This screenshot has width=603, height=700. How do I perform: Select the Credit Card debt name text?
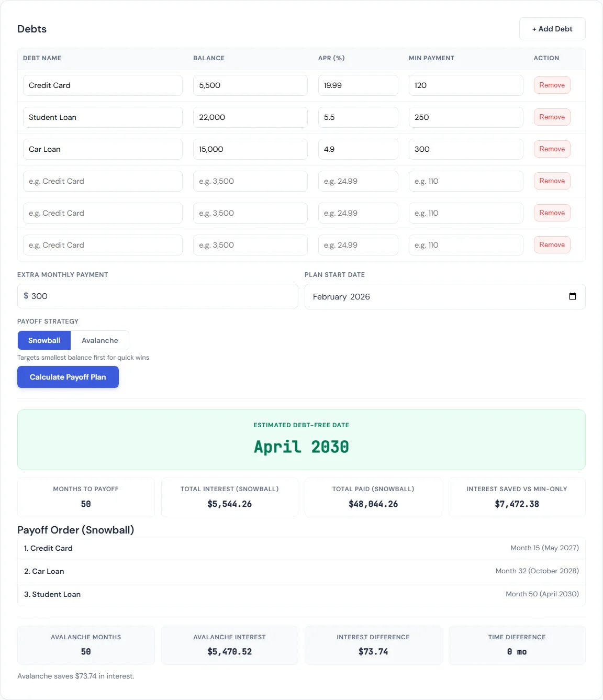click(103, 85)
